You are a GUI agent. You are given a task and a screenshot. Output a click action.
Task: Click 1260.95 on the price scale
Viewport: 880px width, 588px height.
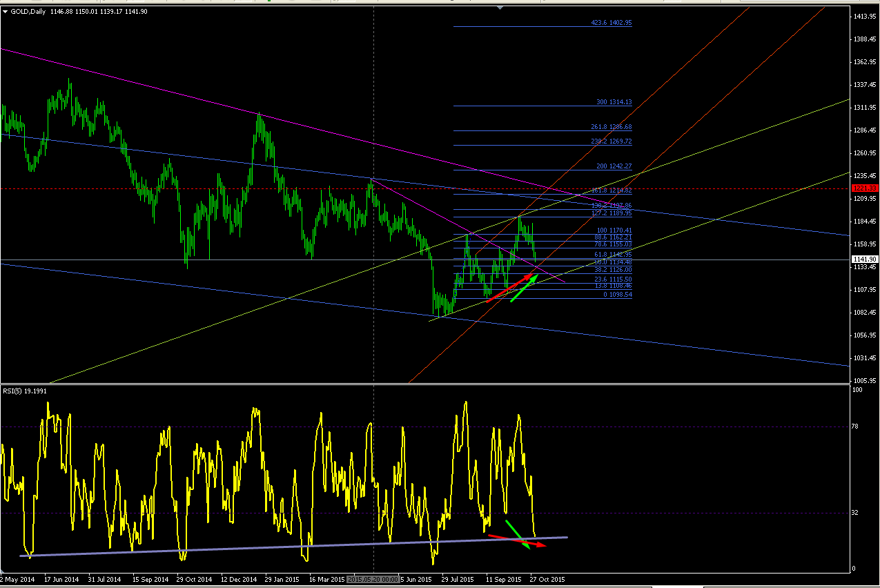(865, 153)
